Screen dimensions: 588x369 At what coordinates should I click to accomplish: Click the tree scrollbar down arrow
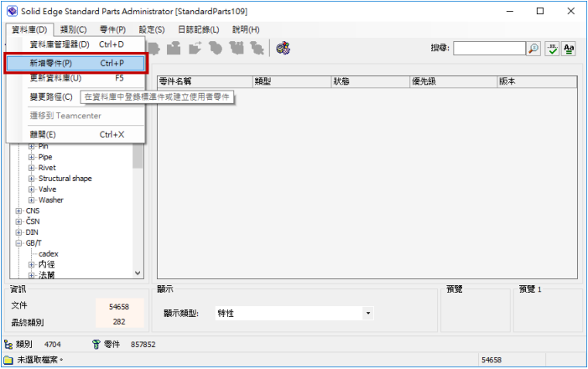click(x=138, y=273)
